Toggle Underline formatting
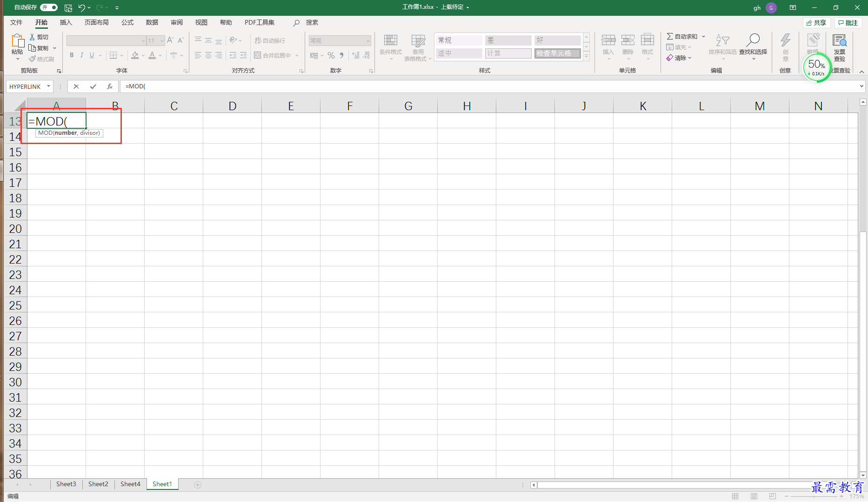 click(92, 55)
